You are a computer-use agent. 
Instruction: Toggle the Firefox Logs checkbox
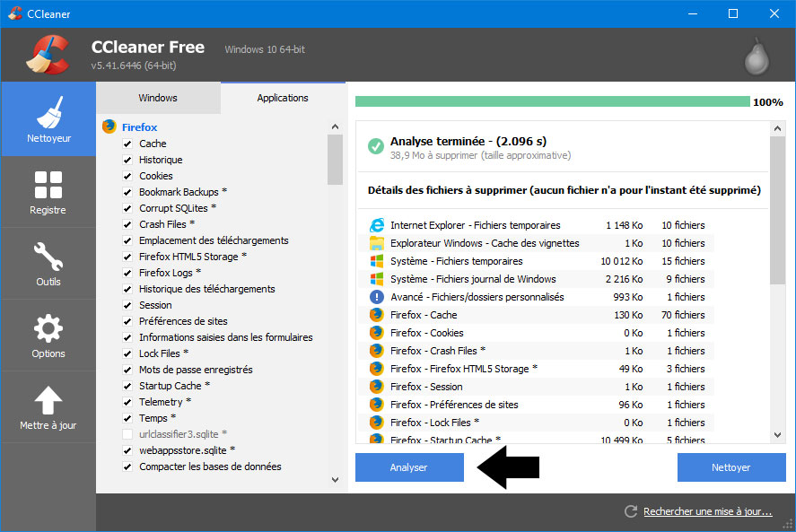pyautogui.click(x=127, y=273)
